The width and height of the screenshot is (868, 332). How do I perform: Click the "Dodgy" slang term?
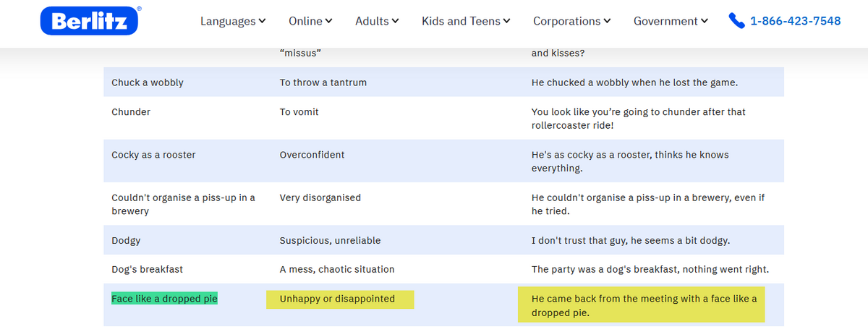click(127, 240)
